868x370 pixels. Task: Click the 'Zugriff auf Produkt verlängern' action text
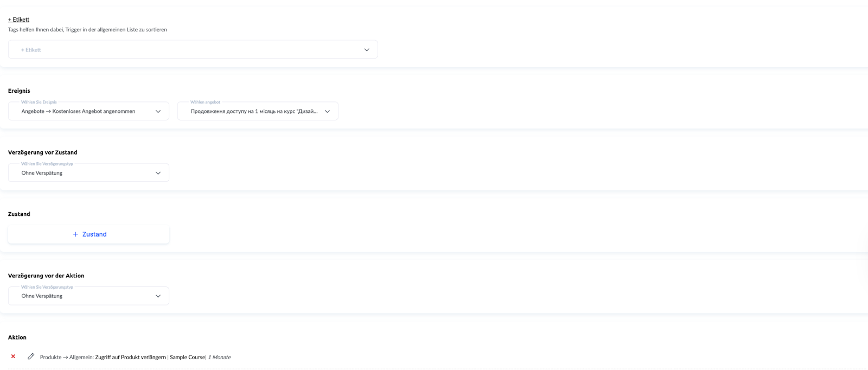pos(130,358)
